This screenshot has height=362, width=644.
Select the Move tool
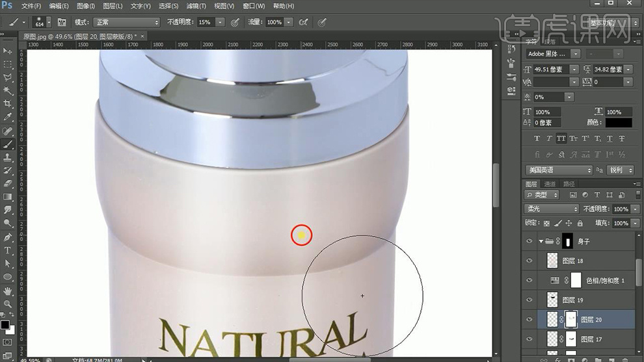8,51
